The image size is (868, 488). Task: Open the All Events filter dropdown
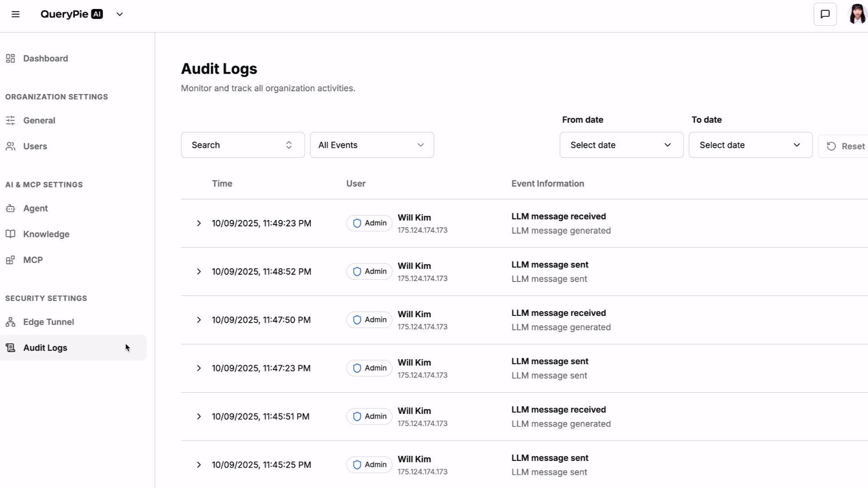click(372, 145)
